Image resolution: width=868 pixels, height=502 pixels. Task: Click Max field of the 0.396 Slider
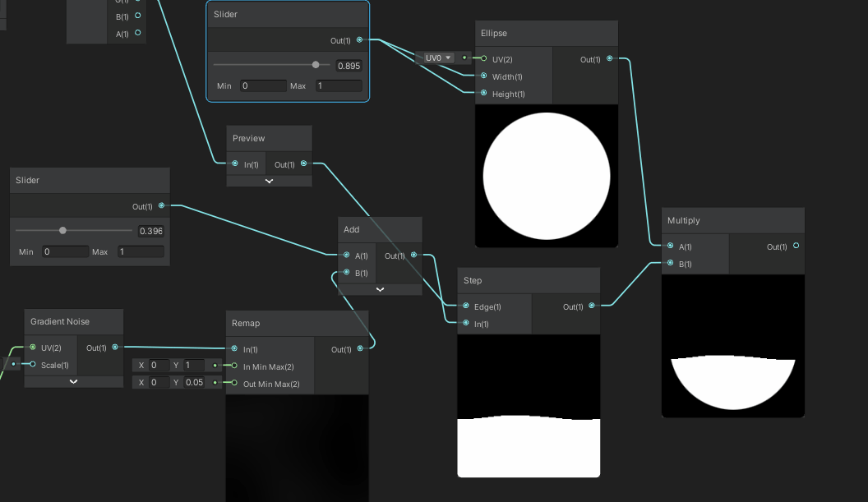(141, 252)
